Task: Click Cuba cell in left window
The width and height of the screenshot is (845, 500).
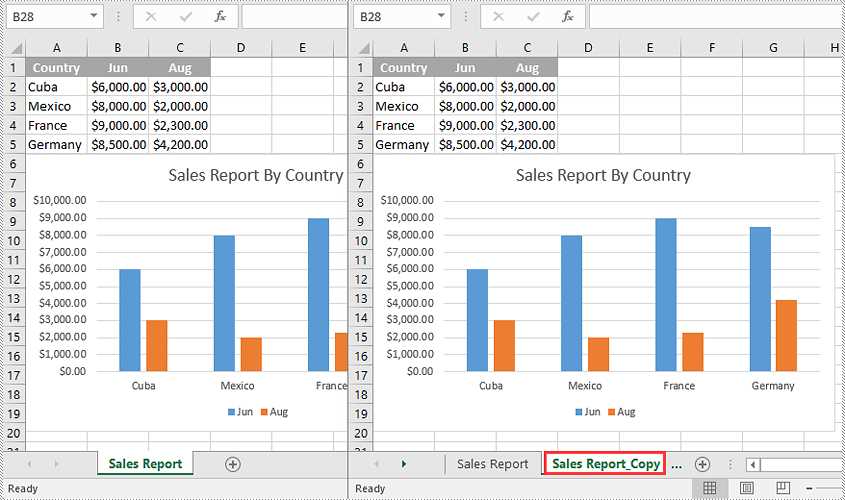Action: [56, 87]
